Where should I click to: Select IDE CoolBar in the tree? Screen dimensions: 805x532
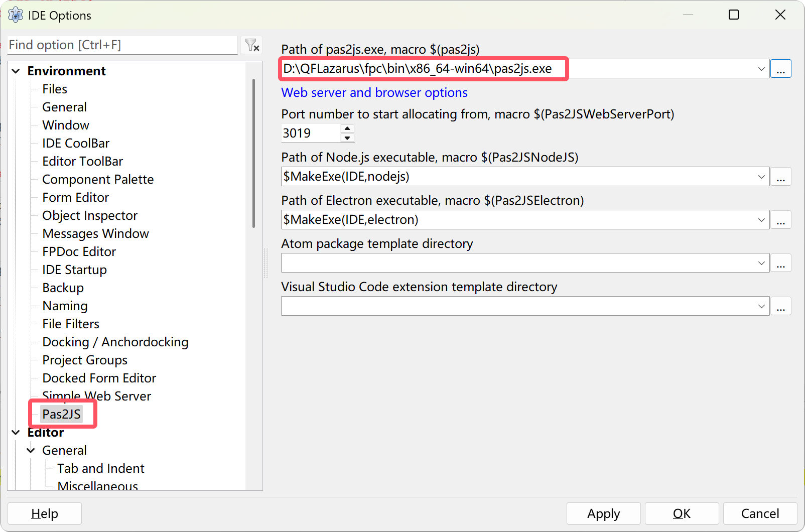76,144
